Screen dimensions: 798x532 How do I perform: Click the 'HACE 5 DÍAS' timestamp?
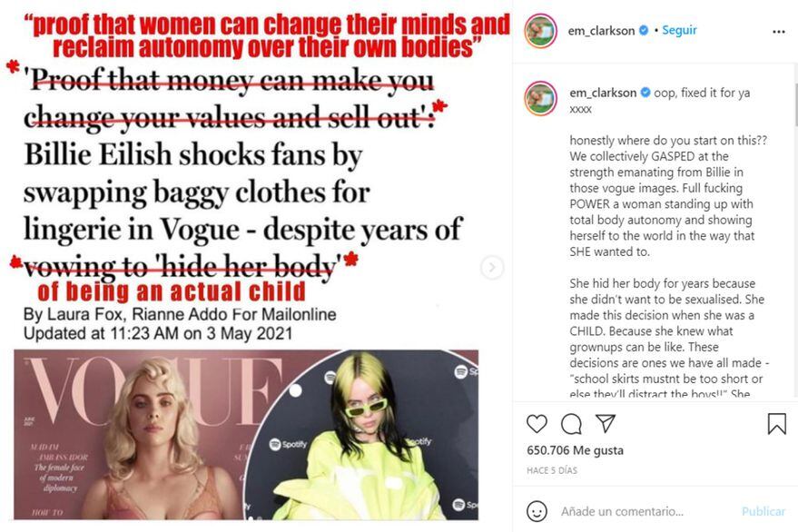(x=552, y=470)
